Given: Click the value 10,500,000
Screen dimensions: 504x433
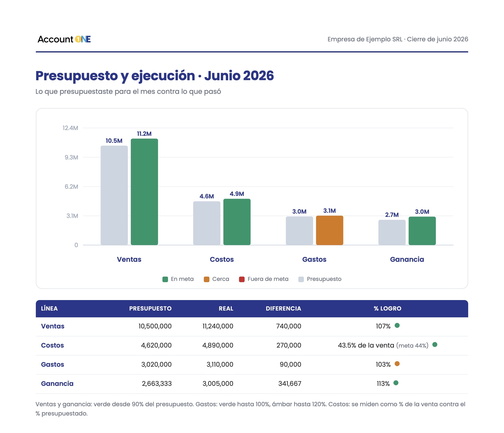Looking at the screenshot, I should point(155,326).
